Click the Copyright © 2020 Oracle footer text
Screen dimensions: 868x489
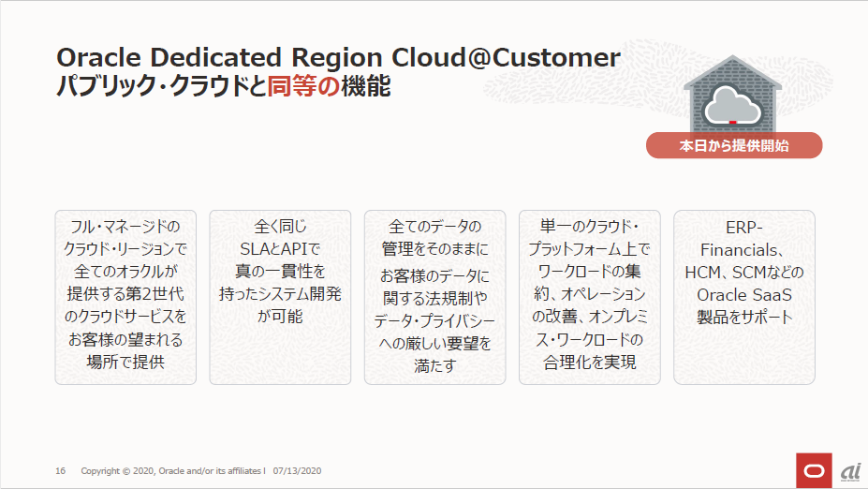(173, 470)
